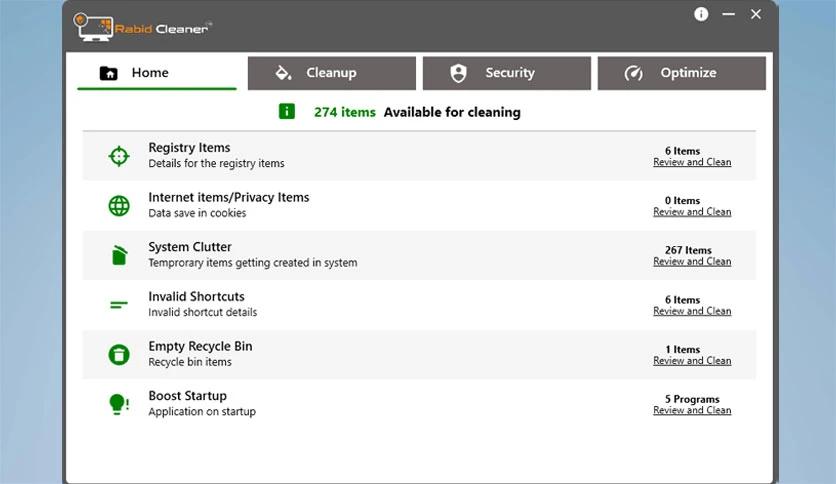Review and Clean Registry Items
836x484 pixels.
pos(692,162)
